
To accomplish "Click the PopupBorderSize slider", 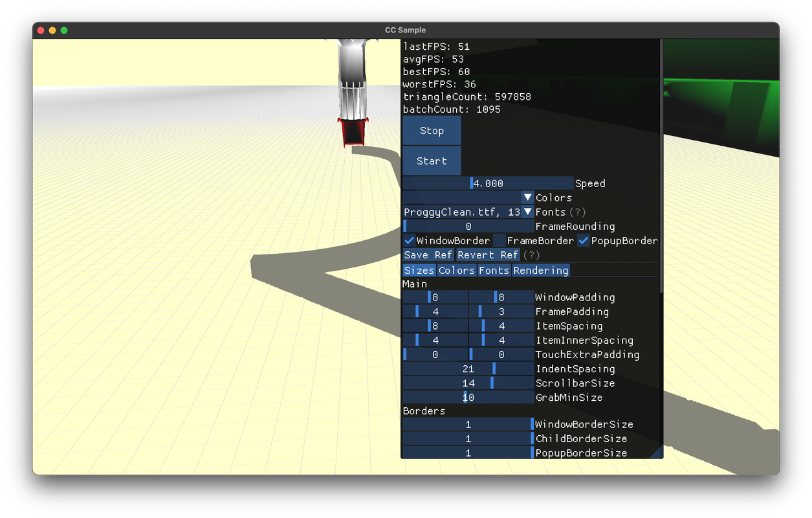I will (468, 453).
